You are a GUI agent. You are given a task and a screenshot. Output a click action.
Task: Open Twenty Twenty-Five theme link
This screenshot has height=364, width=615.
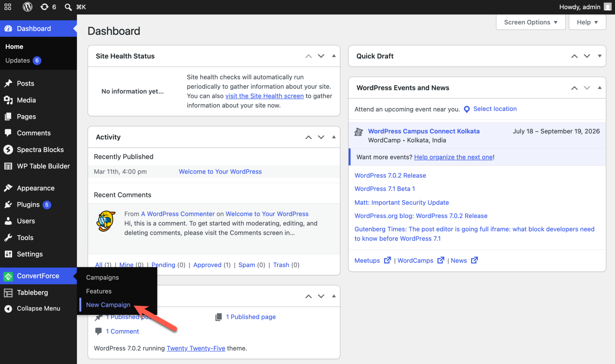(196, 348)
